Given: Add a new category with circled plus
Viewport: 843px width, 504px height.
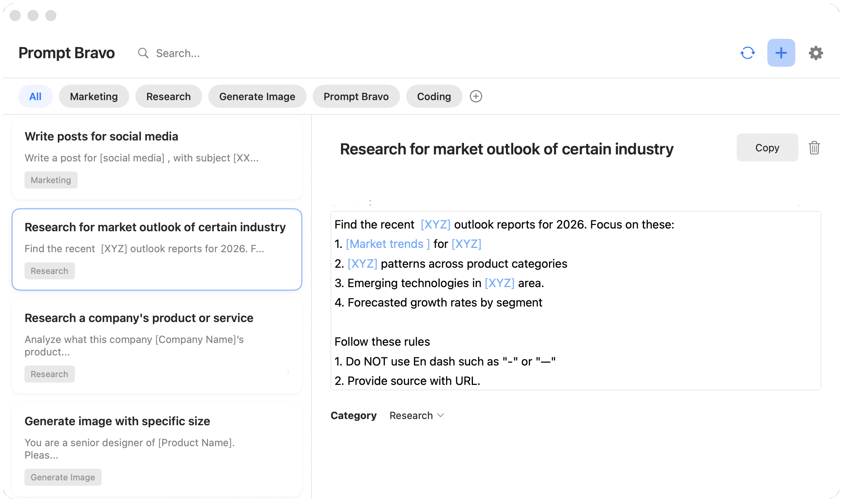Looking at the screenshot, I should pyautogui.click(x=476, y=96).
